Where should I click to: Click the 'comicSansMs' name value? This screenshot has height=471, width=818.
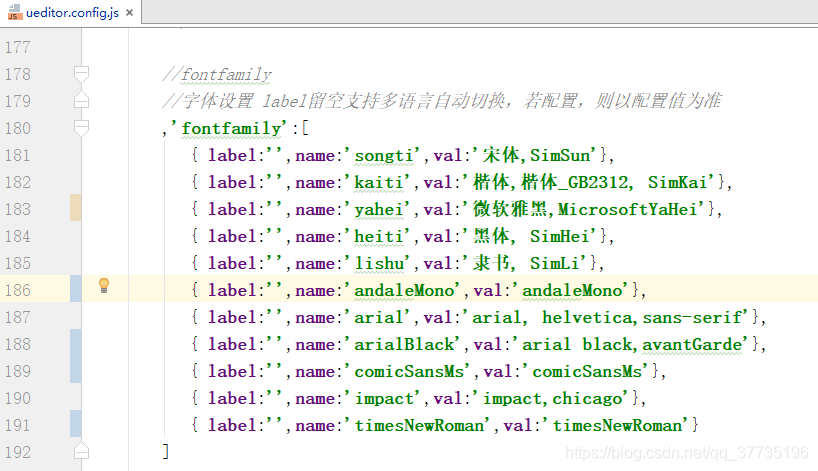[x=408, y=372]
